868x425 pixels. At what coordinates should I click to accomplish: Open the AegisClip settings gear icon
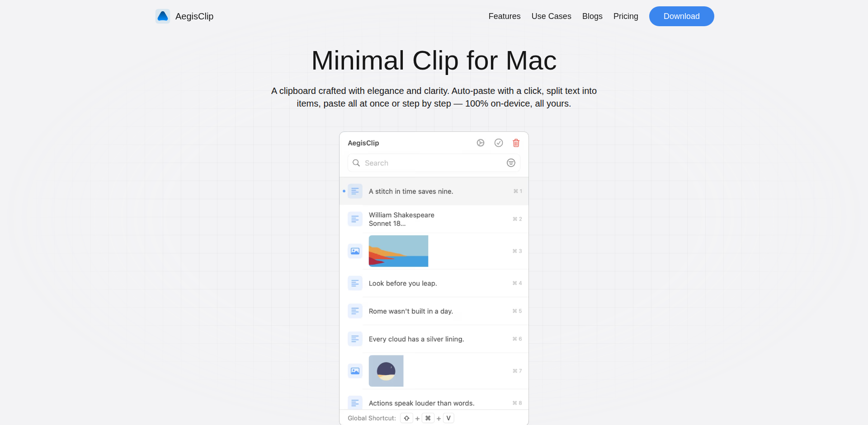tap(481, 143)
